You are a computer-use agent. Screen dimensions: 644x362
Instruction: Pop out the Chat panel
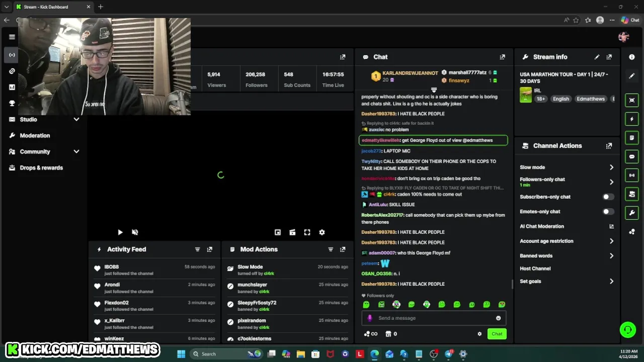click(502, 57)
